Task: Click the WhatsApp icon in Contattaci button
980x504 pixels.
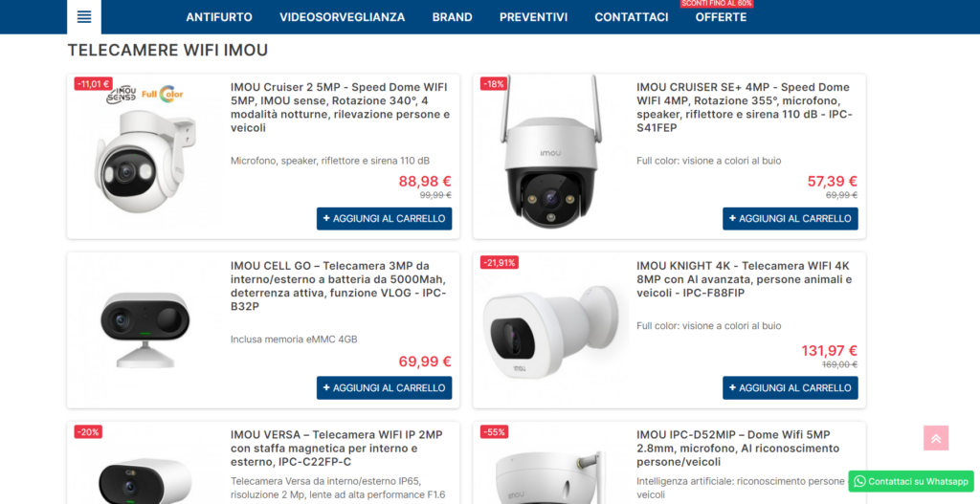Action: pos(859,481)
